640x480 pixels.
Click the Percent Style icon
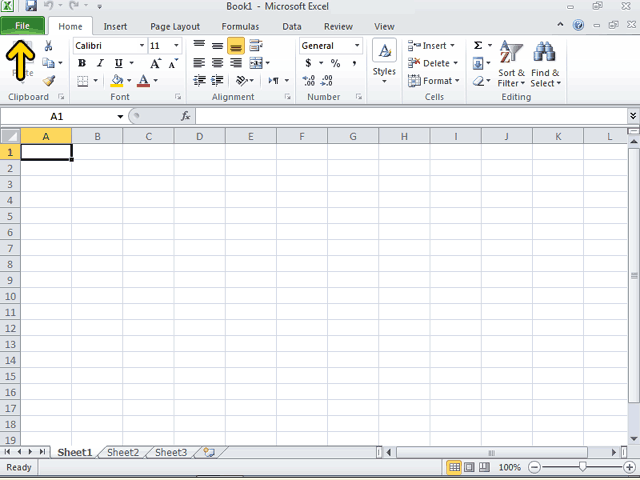click(x=336, y=63)
